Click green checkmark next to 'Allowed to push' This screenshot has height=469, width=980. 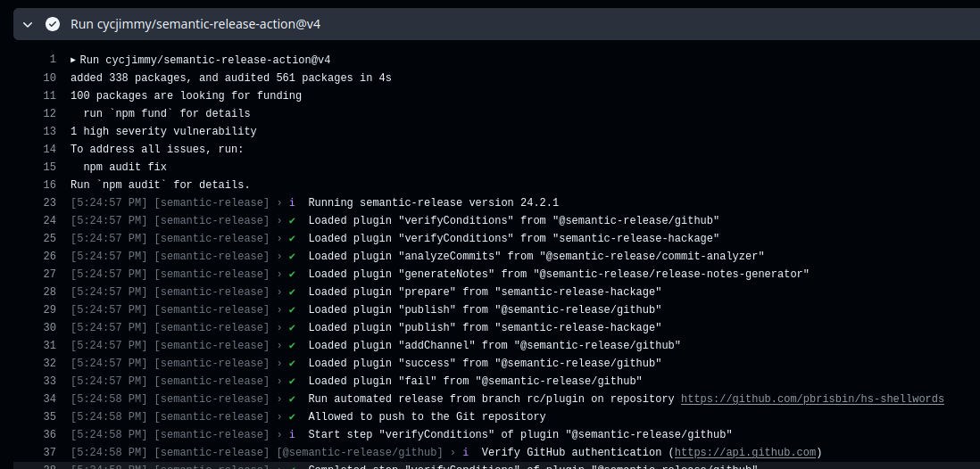[292, 416]
